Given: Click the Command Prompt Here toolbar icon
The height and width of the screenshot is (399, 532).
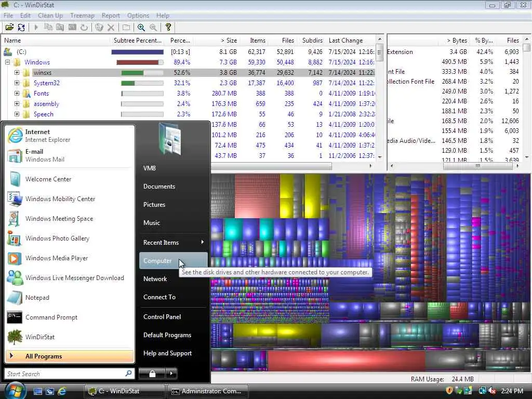Looking at the screenshot, I should coord(72,28).
